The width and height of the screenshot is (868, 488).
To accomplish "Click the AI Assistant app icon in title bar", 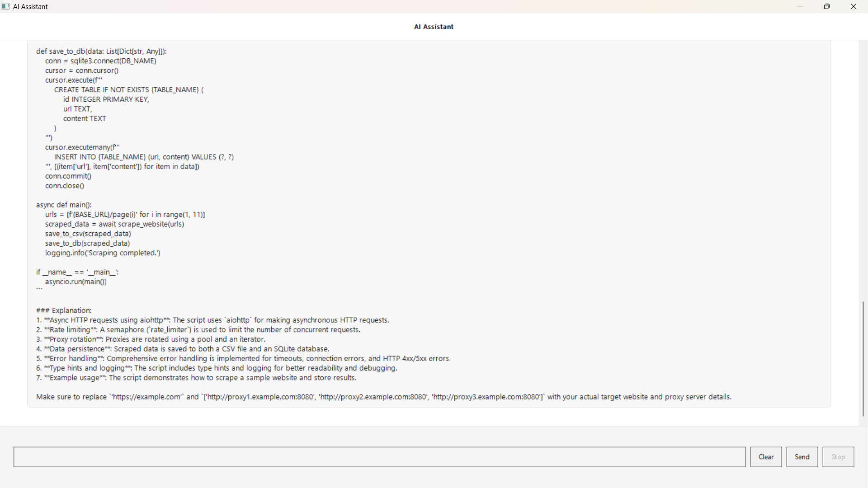I will (x=5, y=6).
